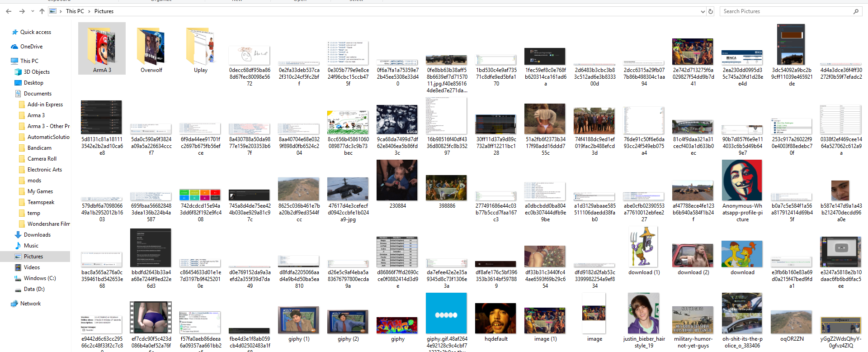Expand the chevron before This PC breadcrumb
Image resolution: width=868 pixels, height=352 pixels.
click(x=61, y=11)
